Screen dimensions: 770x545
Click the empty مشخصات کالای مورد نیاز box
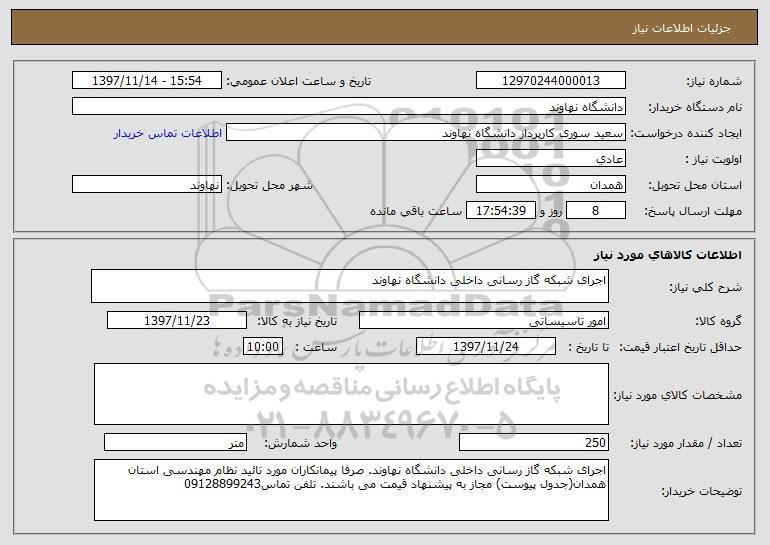pyautogui.click(x=351, y=394)
